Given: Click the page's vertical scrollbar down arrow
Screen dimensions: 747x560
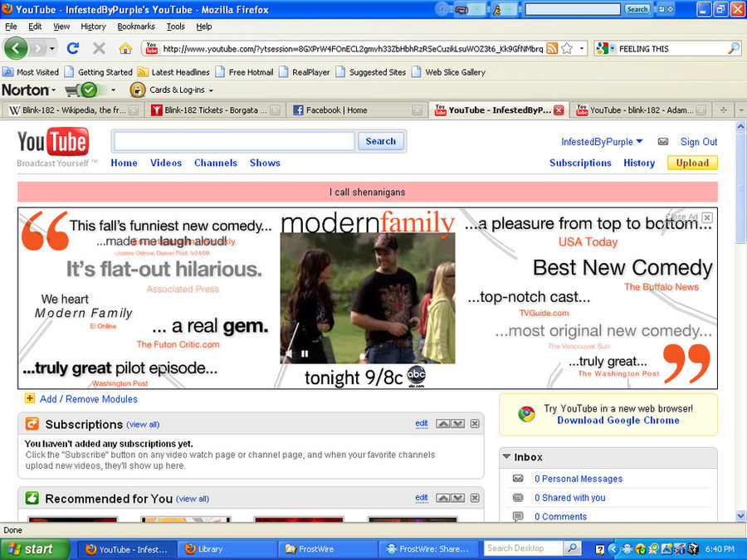Looking at the screenshot, I should 740,516.
